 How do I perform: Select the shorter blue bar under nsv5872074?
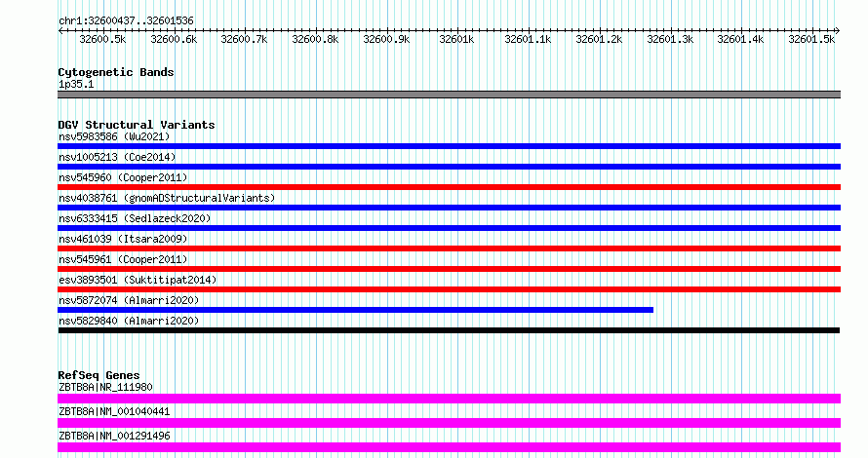coord(355,310)
